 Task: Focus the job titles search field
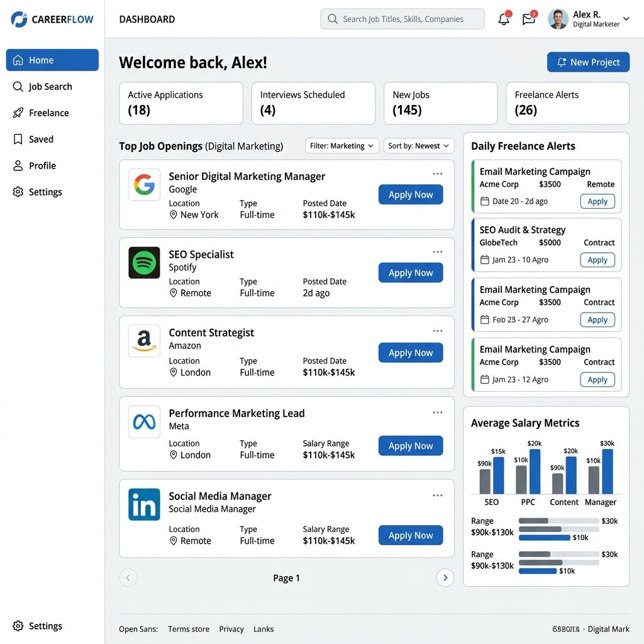pos(402,19)
